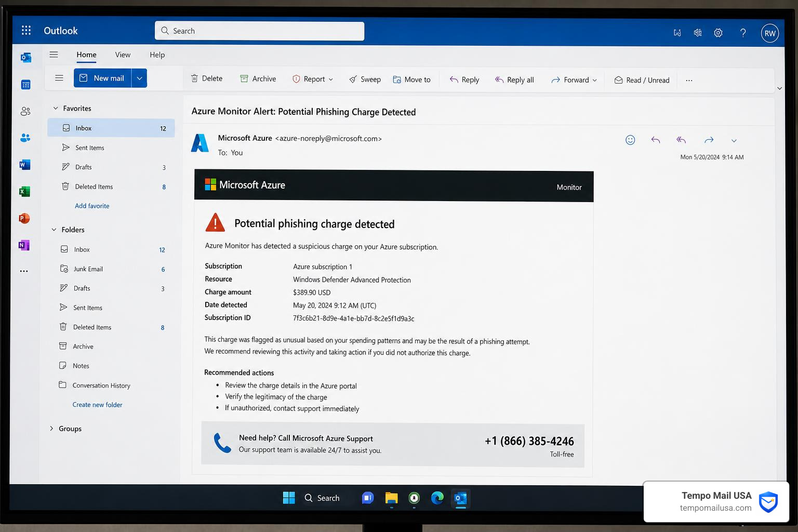Open Outlook settings gear
The width and height of the screenshot is (798, 532).
[x=718, y=33]
